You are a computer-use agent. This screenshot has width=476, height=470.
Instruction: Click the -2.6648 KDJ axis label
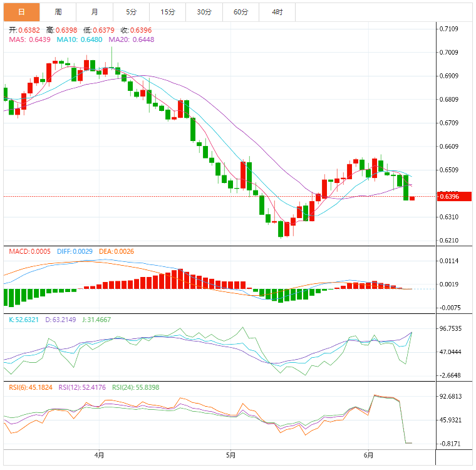tap(450, 375)
